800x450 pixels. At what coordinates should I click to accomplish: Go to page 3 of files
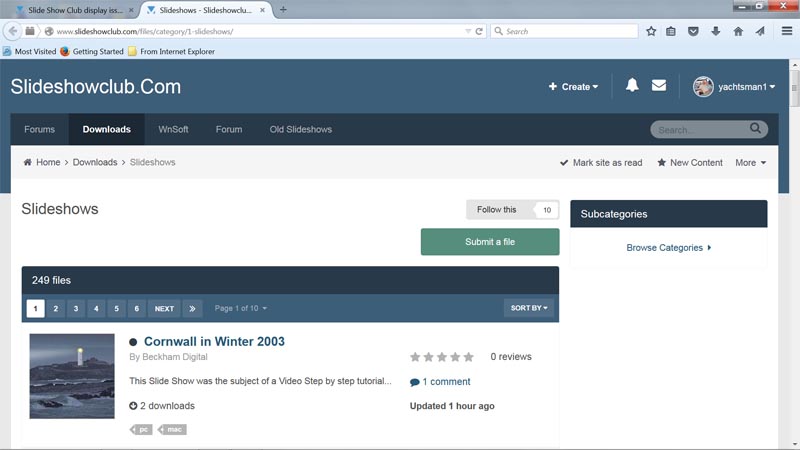(76, 308)
